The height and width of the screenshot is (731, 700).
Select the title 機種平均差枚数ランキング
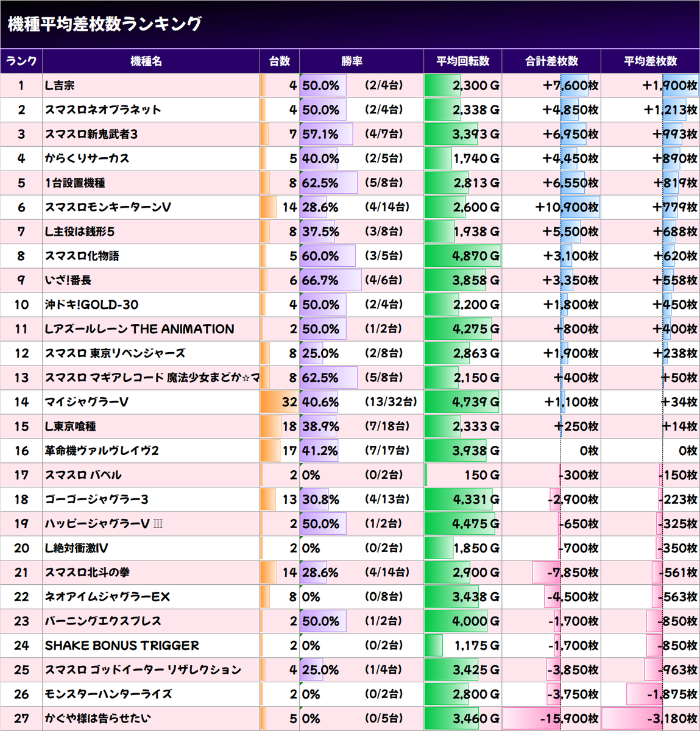104,24
